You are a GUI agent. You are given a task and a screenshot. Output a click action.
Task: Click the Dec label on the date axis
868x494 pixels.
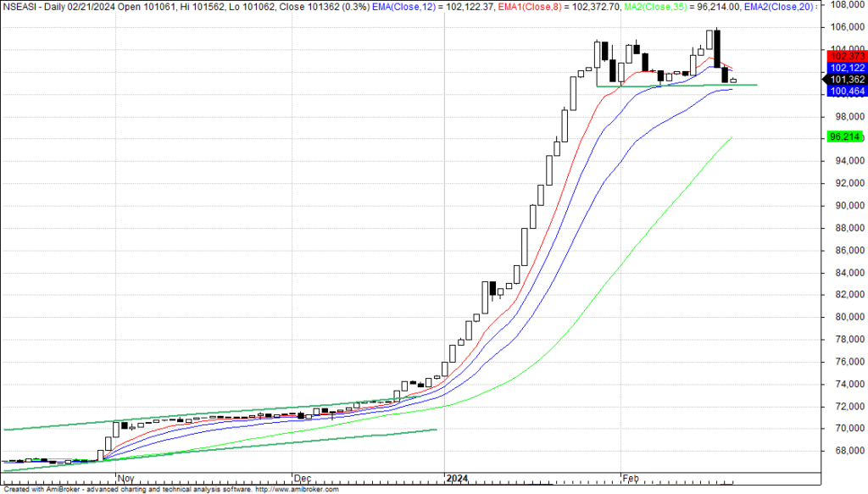click(302, 479)
